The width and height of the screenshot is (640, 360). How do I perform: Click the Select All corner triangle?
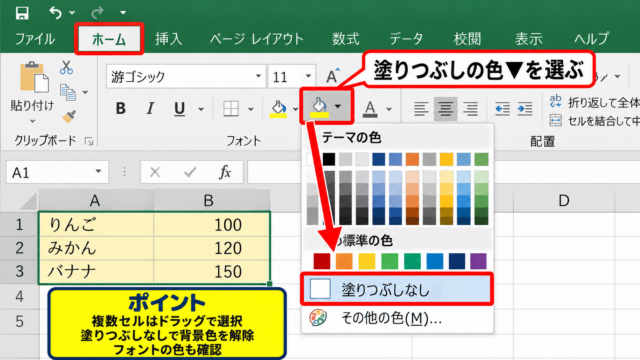pos(28,200)
